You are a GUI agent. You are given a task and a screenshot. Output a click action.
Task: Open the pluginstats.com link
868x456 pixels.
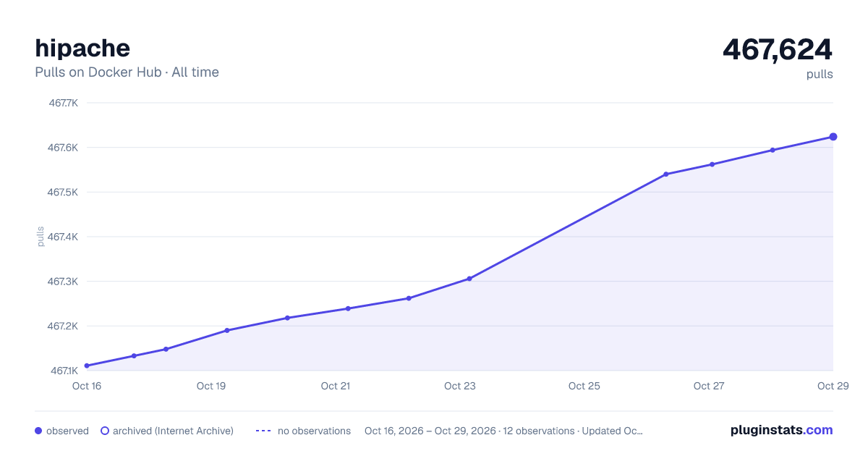pos(781,430)
